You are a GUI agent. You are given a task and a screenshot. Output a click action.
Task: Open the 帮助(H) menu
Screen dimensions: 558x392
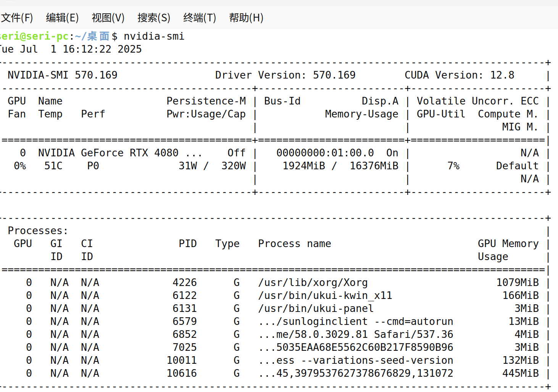coord(246,18)
